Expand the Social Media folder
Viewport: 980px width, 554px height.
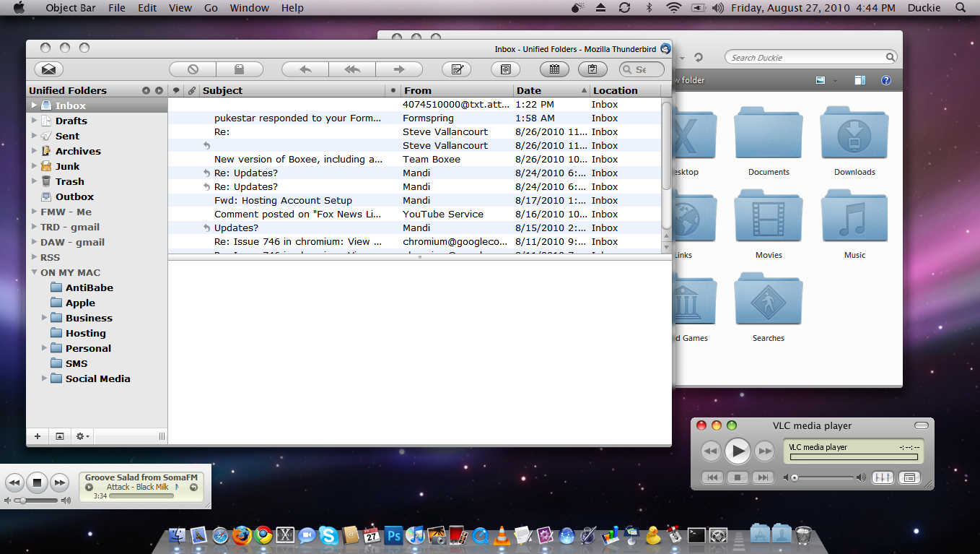tap(44, 378)
